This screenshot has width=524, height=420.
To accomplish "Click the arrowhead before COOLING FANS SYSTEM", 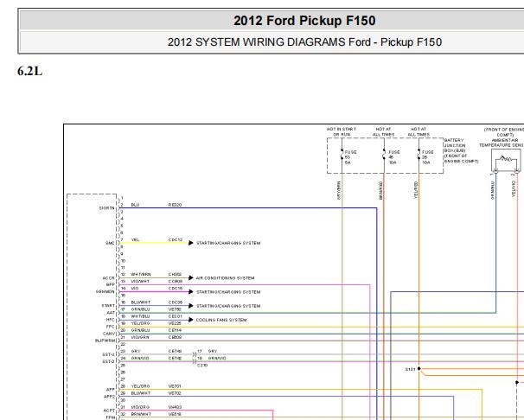I will 191,320.
